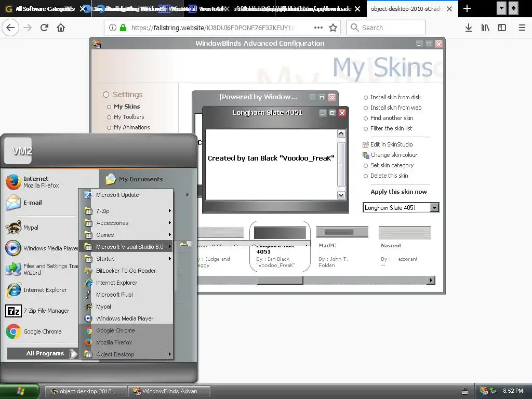Click the 7-Zip folder icon in programs menu
Image resolution: width=532 pixels, height=399 pixels.
click(x=88, y=211)
